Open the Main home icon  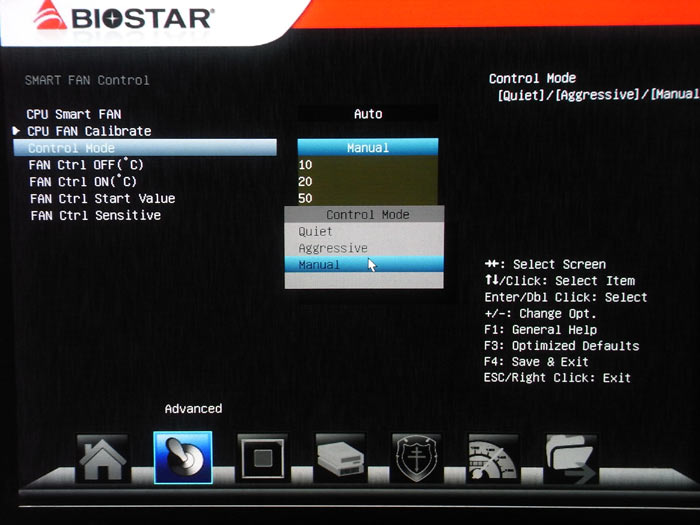[x=104, y=460]
